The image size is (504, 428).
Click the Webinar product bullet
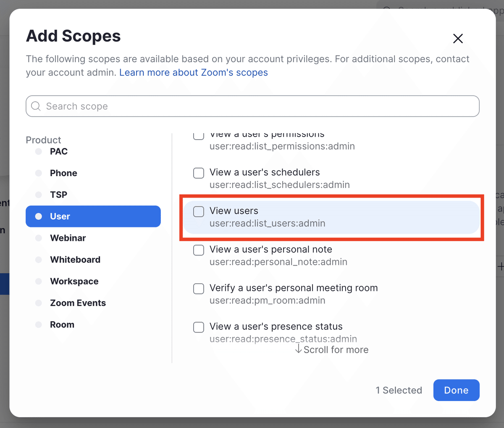(39, 238)
